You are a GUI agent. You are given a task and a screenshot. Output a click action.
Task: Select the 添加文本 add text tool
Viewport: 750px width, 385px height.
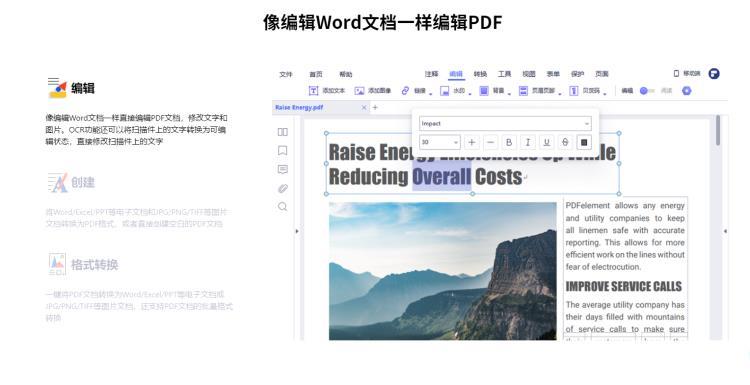(327, 90)
